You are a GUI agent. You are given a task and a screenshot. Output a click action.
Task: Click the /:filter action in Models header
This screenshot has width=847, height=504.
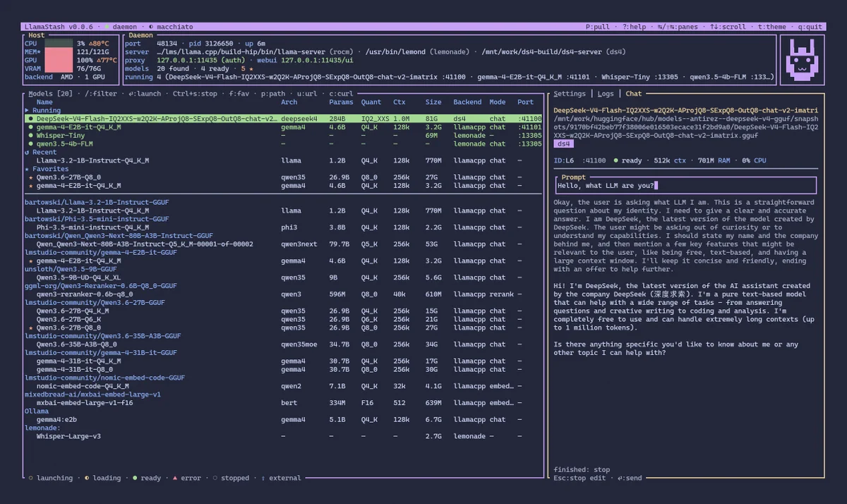pos(101,93)
